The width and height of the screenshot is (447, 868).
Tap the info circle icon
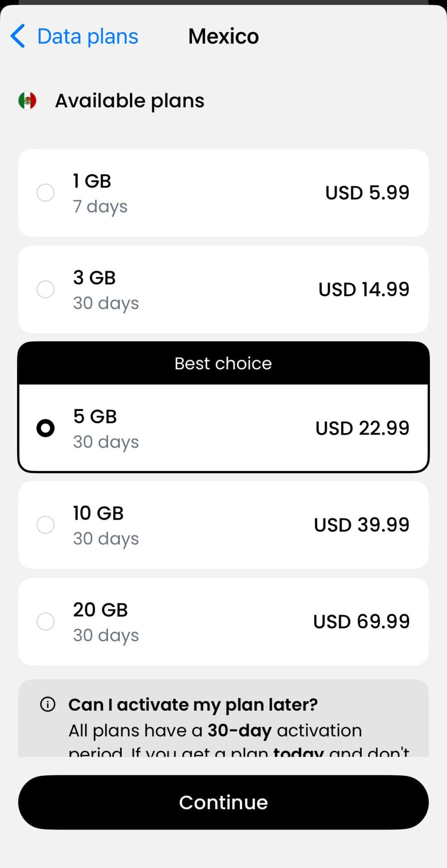[48, 704]
